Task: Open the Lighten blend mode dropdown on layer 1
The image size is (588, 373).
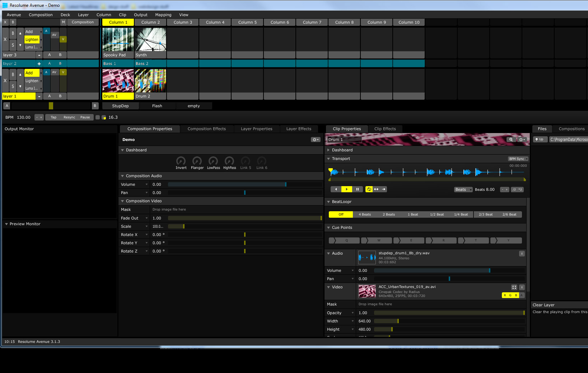Action: [x=32, y=81]
